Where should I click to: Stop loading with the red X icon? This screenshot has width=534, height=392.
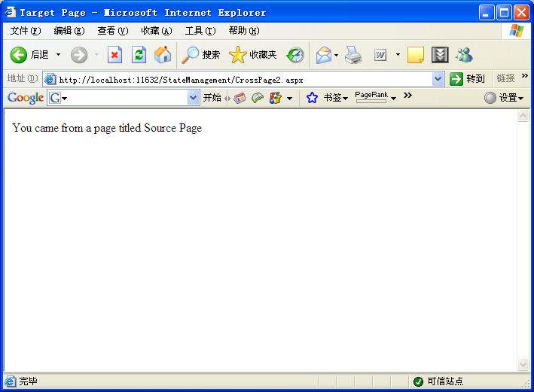click(x=114, y=55)
